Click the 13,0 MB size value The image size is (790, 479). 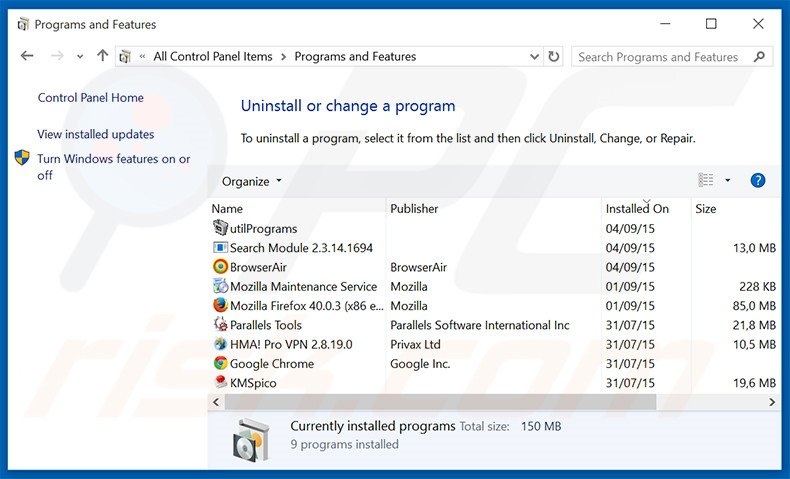pyautogui.click(x=754, y=248)
